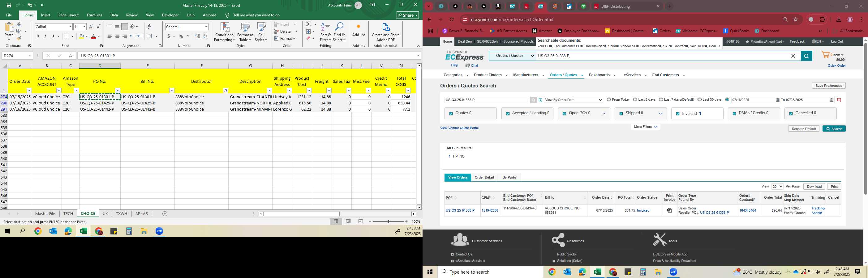Screen dimensions: 868x278
Task: Click the Chrome address bar
Action: pos(623,19)
